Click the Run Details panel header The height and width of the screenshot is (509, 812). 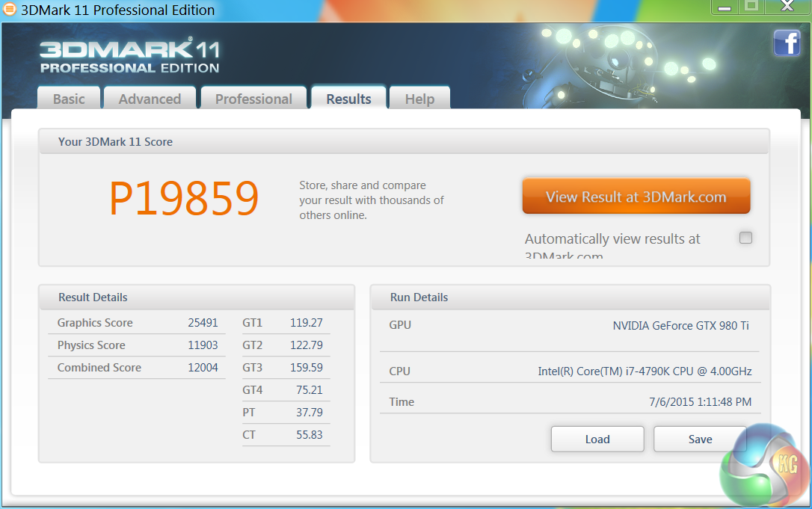[570, 297]
